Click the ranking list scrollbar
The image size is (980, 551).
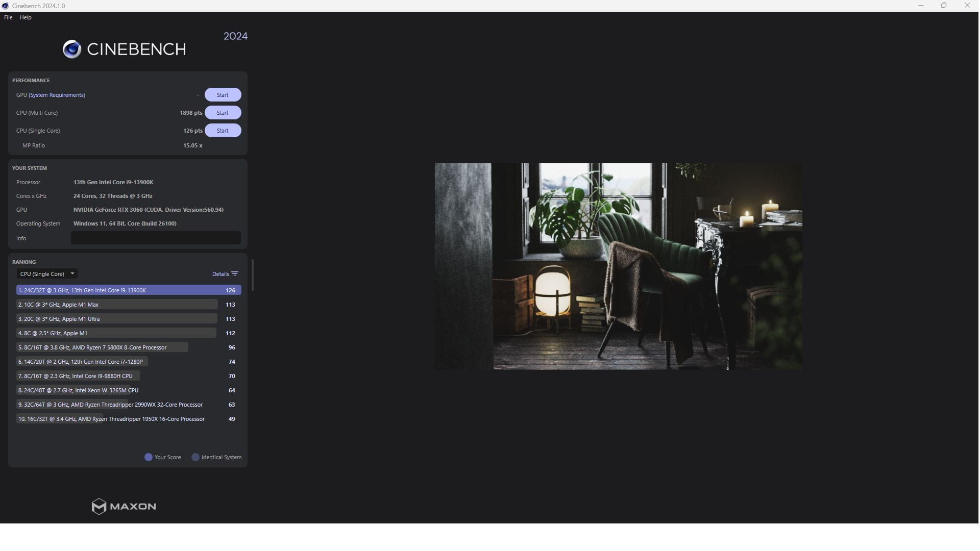pyautogui.click(x=253, y=275)
